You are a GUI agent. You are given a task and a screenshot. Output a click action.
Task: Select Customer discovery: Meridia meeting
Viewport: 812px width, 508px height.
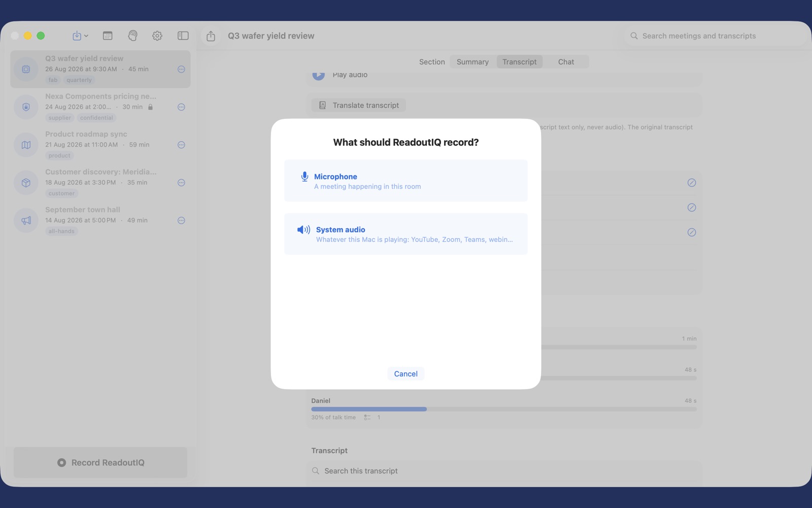click(x=100, y=182)
